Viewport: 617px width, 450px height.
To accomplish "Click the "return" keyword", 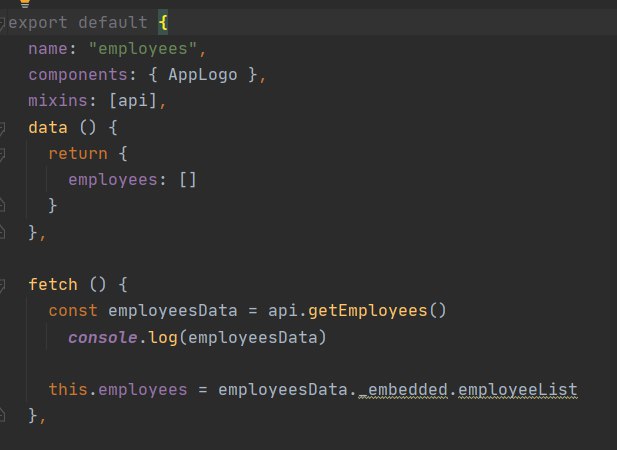I will [x=78, y=153].
